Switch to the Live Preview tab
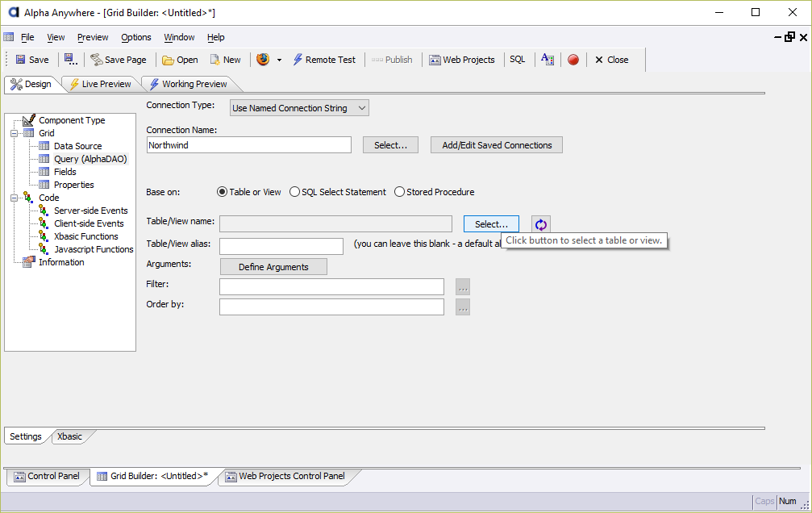The height and width of the screenshot is (513, 812). coord(101,84)
